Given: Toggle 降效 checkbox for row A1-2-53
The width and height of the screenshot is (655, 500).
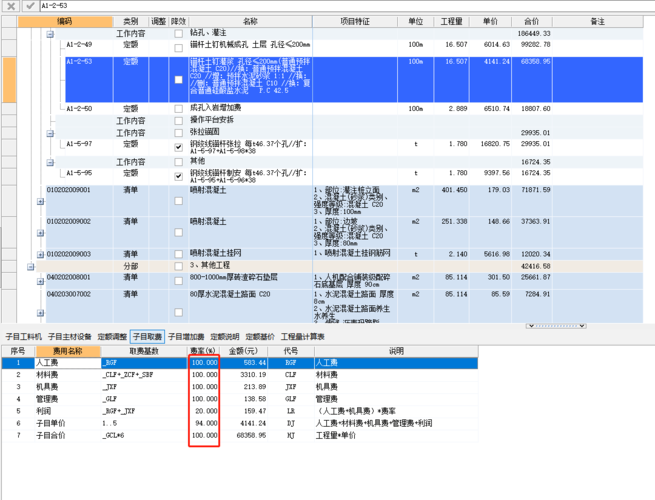Looking at the screenshot, I should pyautogui.click(x=179, y=79).
